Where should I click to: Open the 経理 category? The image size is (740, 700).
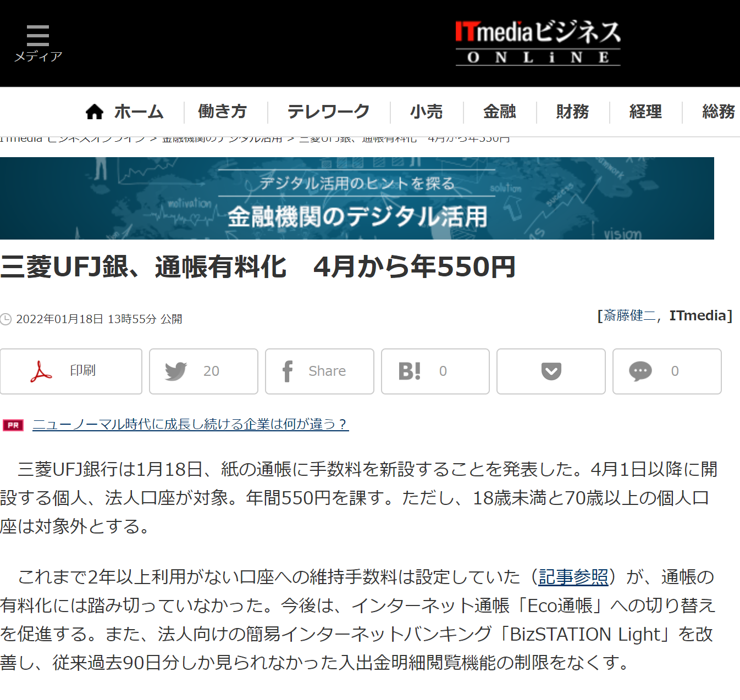click(645, 112)
